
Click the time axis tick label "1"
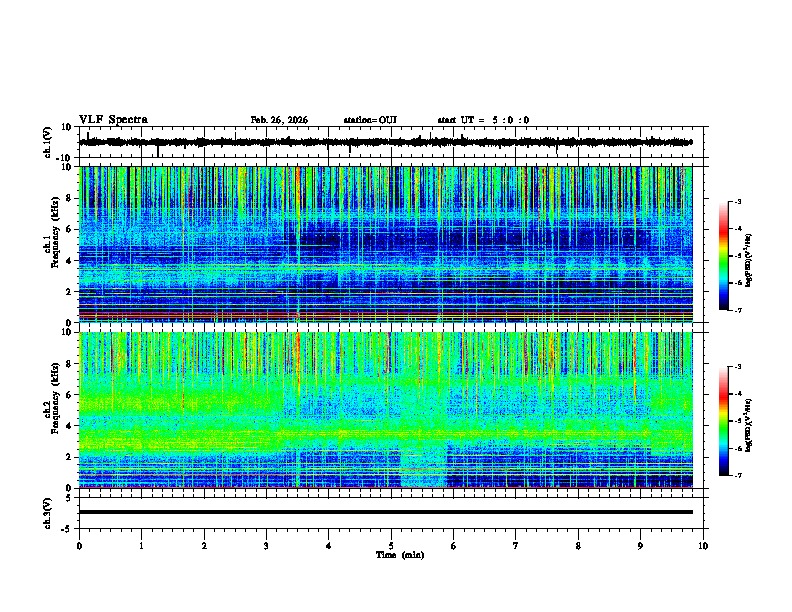(x=141, y=546)
